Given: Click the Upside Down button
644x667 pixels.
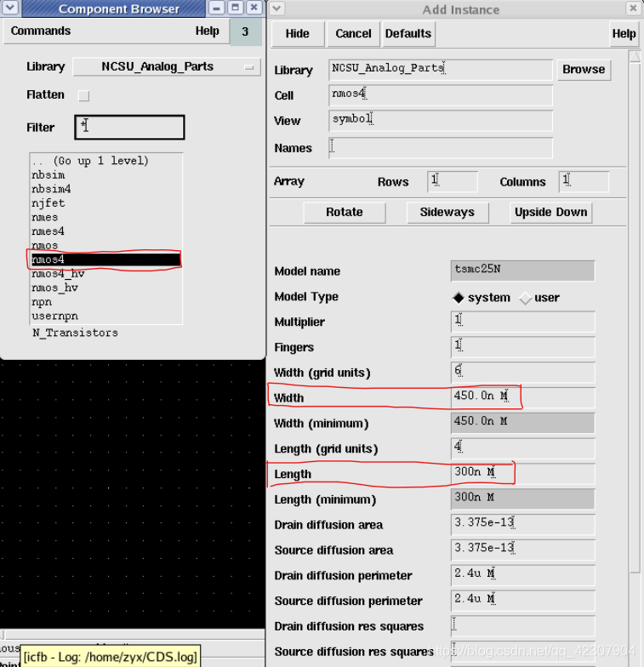Looking at the screenshot, I should [x=551, y=213].
